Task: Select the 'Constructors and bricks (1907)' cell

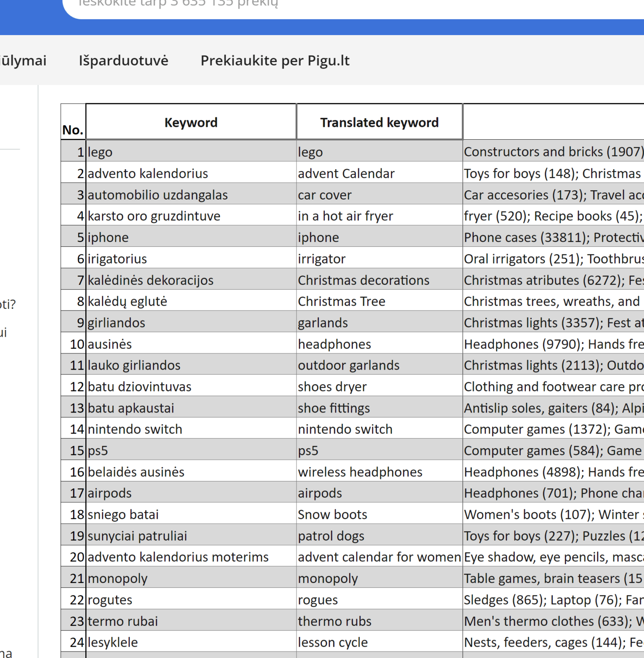Action: coord(554,151)
